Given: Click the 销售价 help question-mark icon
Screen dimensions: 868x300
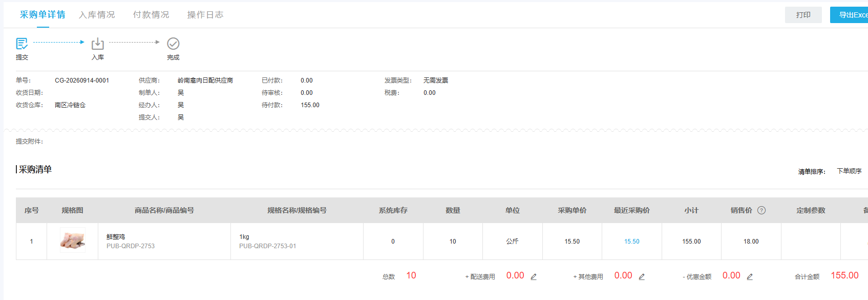Looking at the screenshot, I should click(x=761, y=210).
